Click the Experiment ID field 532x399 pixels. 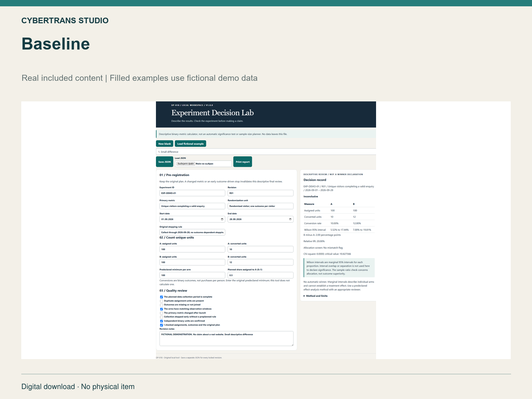click(x=192, y=193)
